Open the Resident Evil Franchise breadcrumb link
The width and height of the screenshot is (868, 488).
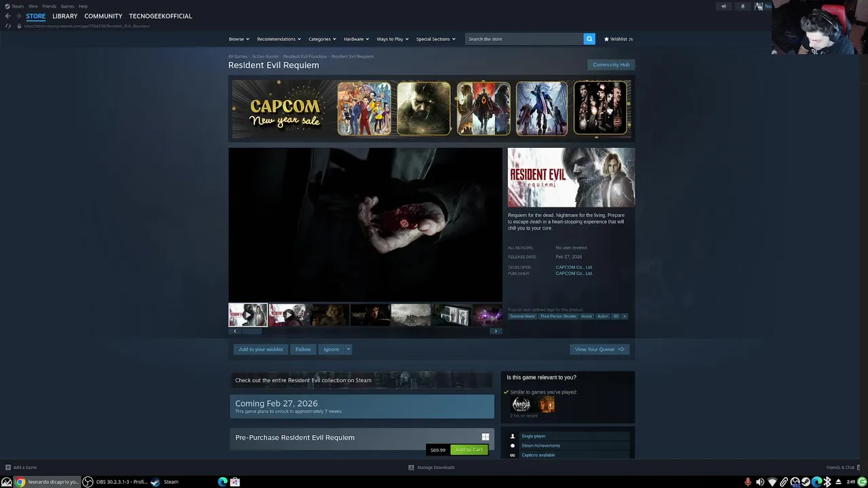pyautogui.click(x=304, y=56)
